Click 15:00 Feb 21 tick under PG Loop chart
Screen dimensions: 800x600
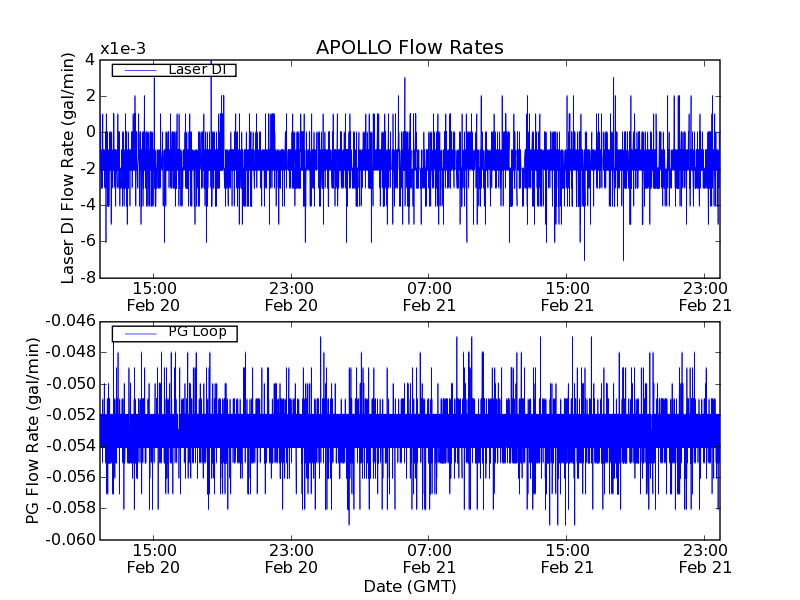point(567,558)
